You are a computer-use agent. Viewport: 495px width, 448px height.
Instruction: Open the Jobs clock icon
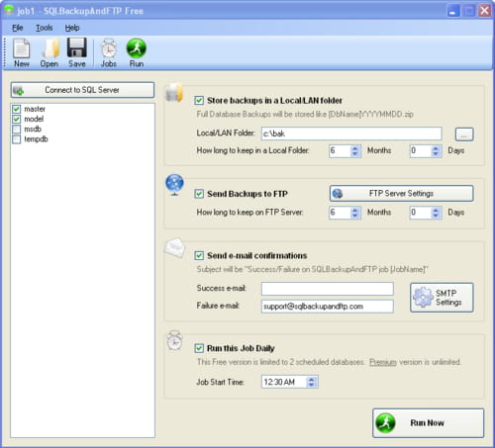point(109,48)
